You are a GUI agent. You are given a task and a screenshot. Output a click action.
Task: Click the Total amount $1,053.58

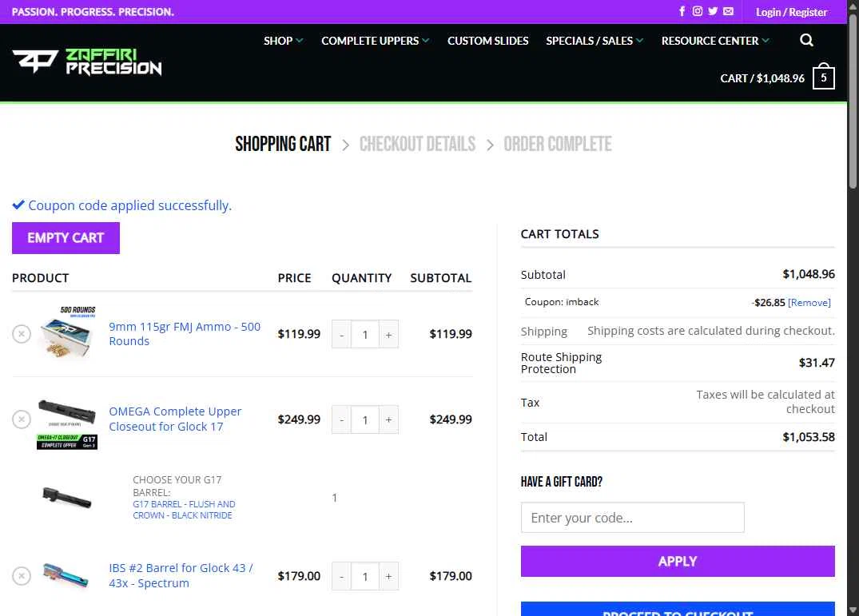click(809, 437)
